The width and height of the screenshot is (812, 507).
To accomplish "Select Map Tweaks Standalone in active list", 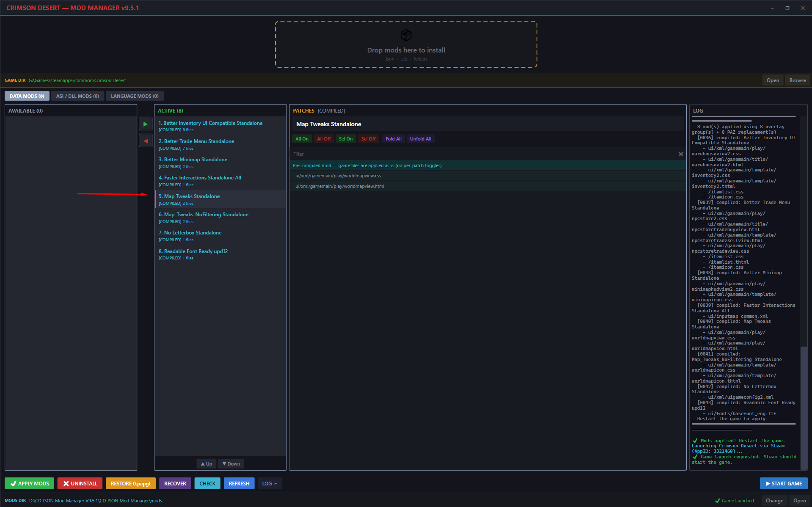I will (x=220, y=199).
